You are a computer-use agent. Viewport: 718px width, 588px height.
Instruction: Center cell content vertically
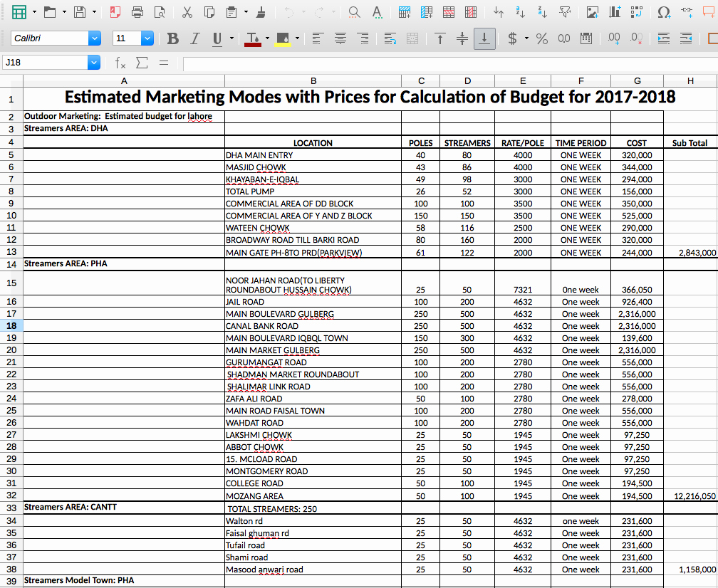[462, 39]
